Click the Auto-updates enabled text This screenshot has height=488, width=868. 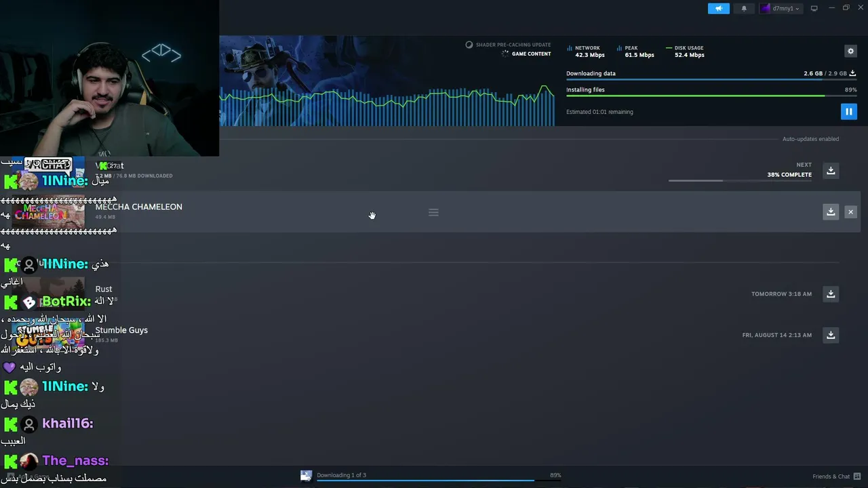[x=810, y=139]
